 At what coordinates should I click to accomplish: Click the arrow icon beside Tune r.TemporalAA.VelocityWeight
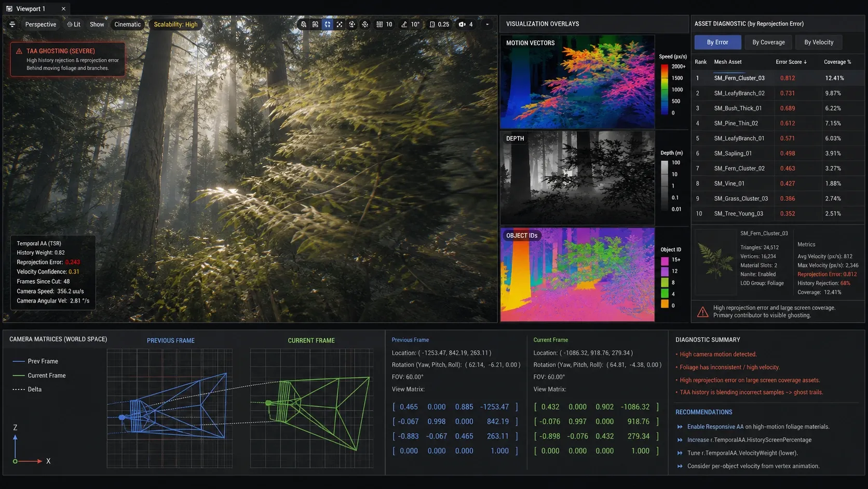tap(680, 453)
